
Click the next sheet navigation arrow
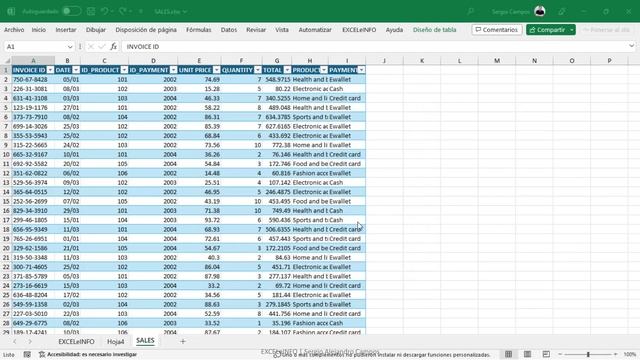30,341
